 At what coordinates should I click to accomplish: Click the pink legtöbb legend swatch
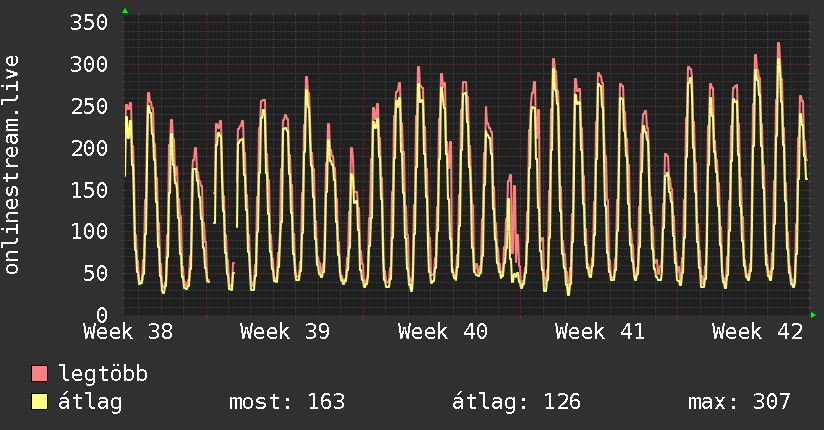click(x=39, y=373)
